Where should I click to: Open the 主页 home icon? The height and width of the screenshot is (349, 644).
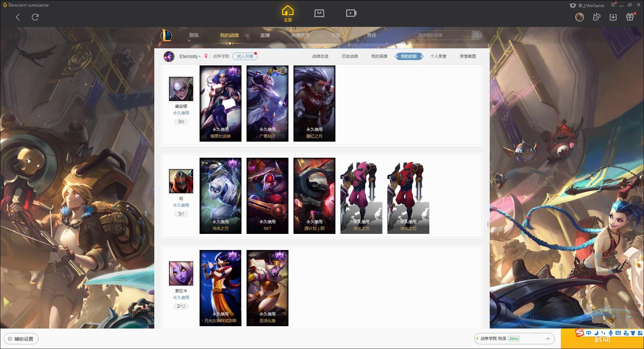(x=287, y=13)
